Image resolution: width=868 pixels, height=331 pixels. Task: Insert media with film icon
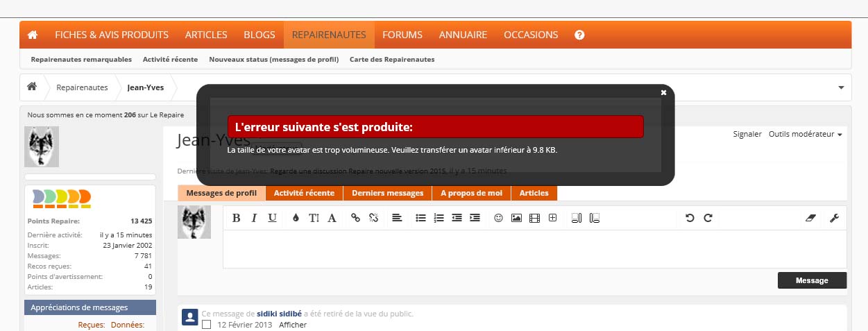coord(534,218)
